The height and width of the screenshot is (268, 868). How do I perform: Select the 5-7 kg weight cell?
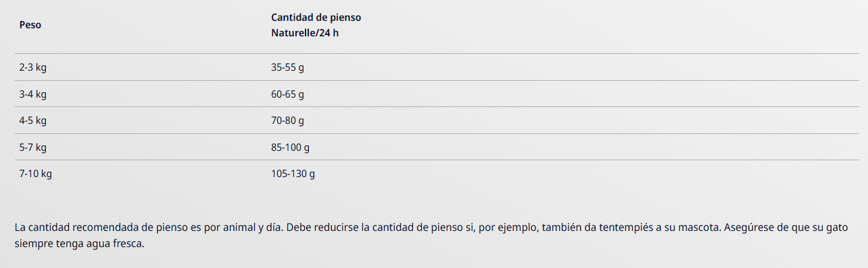pyautogui.click(x=32, y=147)
